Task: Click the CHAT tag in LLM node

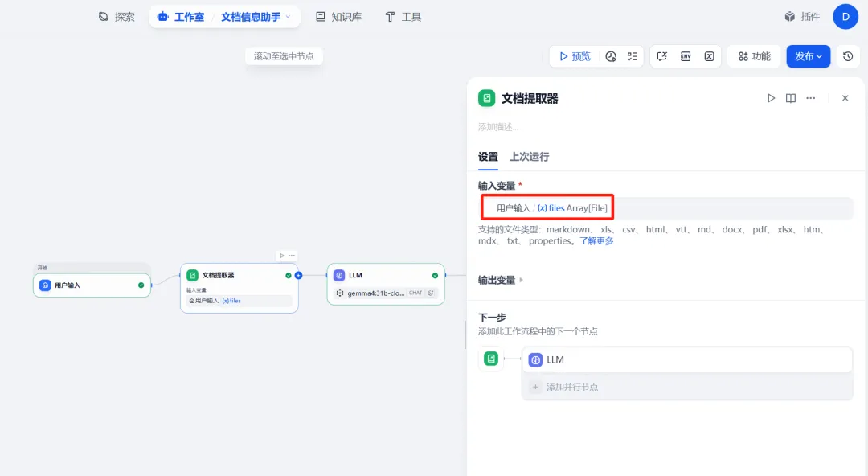Action: tap(416, 293)
